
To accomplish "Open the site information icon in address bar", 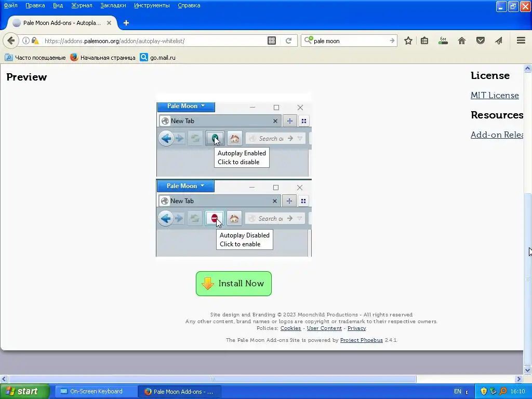I will [x=26, y=41].
